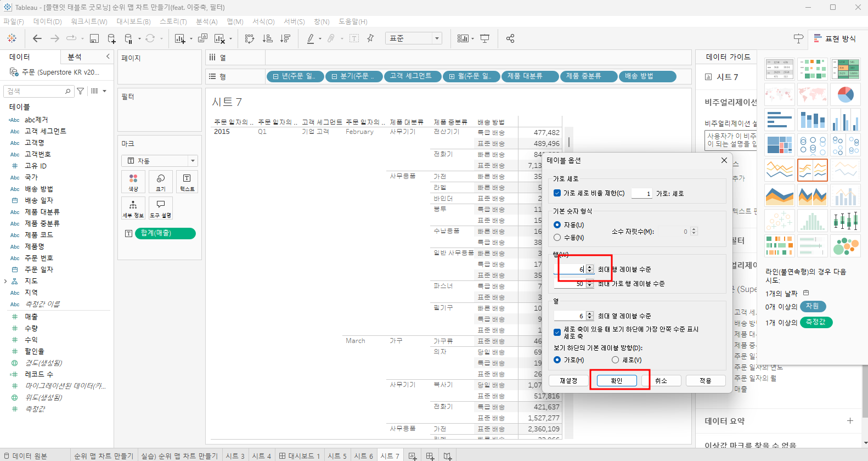The image size is (868, 461).
Task: Click the duplicate sheet icon
Action: click(202, 38)
